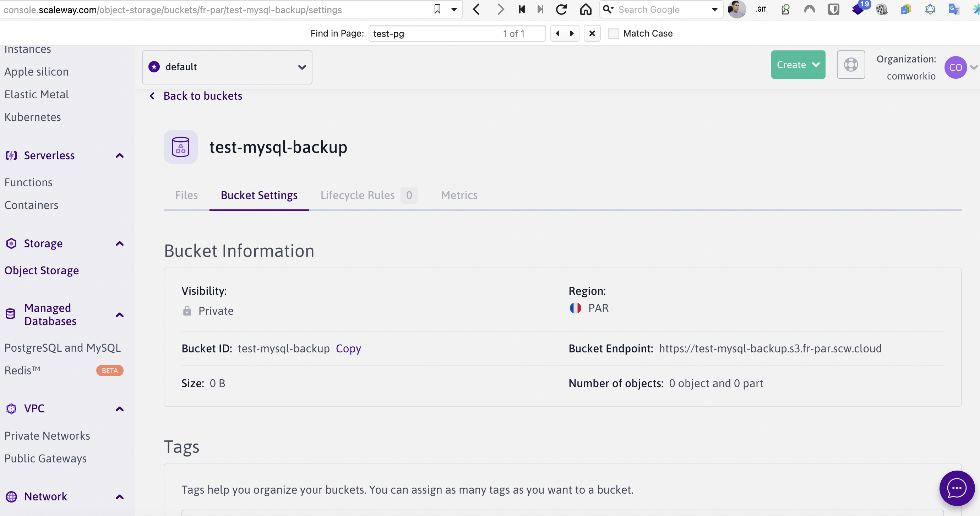This screenshot has height=516, width=980.
Task: Click the bucket icon next to title
Action: click(x=181, y=147)
